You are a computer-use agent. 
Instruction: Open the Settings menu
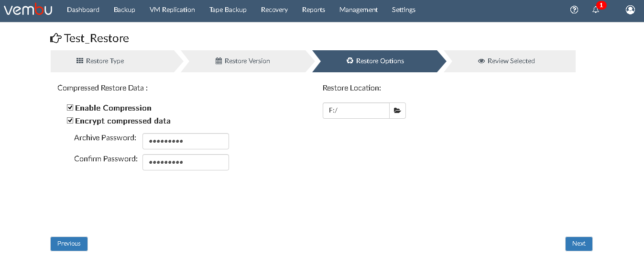(x=404, y=10)
